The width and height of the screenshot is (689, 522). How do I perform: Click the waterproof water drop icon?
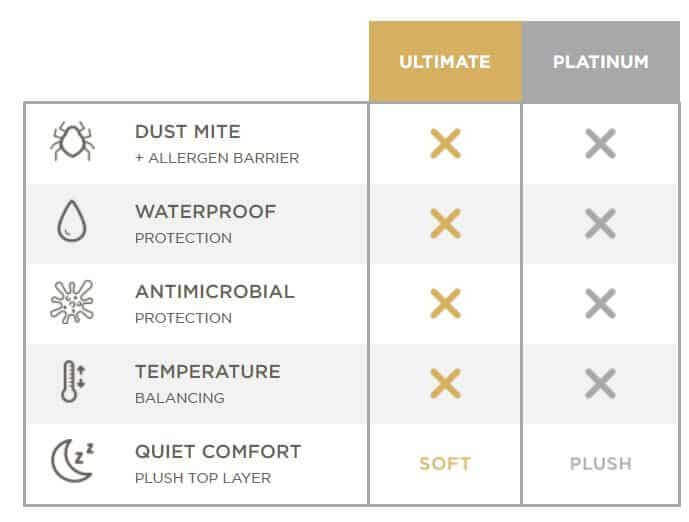tap(72, 223)
